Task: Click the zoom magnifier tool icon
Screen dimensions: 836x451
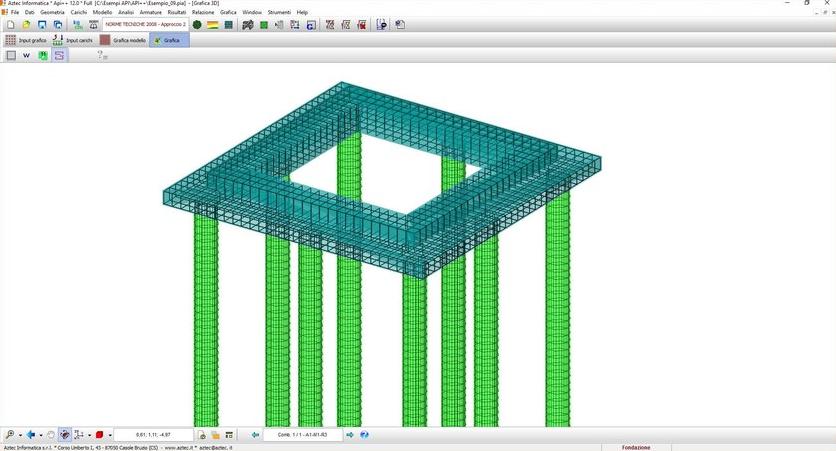Action: click(x=9, y=435)
